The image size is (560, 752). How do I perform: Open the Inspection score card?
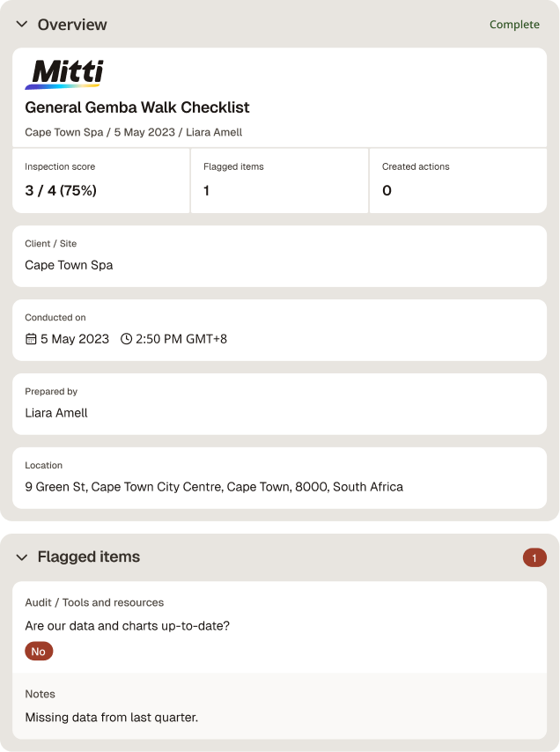pos(100,181)
